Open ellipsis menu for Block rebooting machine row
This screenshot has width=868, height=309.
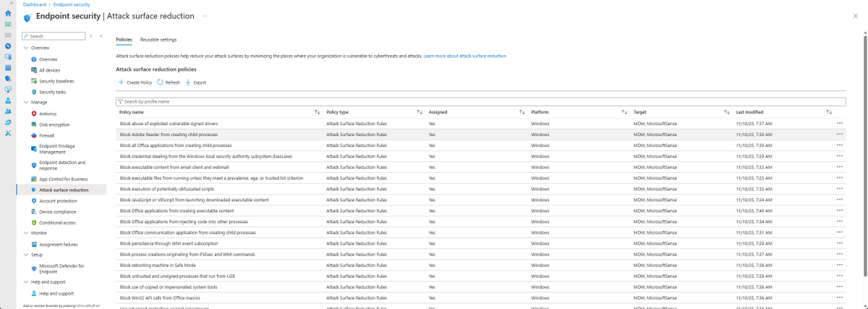coord(839,264)
